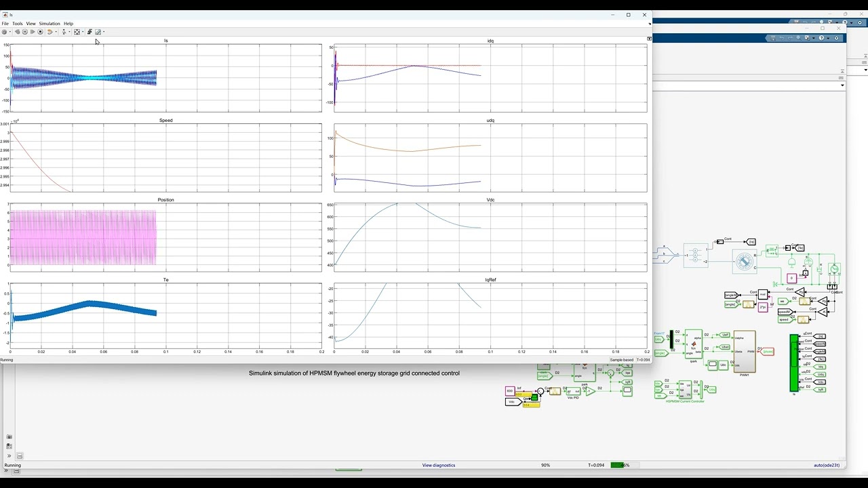Click the Position plot title
This screenshot has height=488, width=868.
pyautogui.click(x=166, y=200)
